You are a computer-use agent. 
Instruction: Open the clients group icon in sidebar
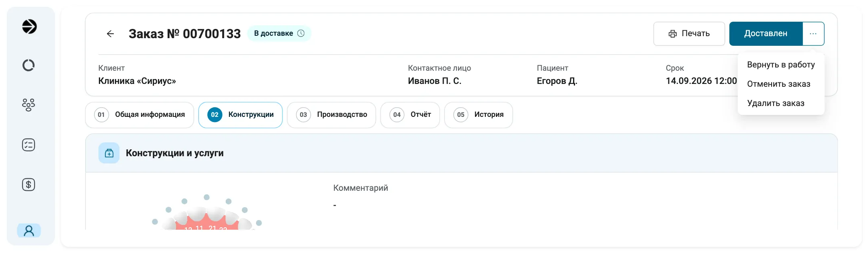click(29, 105)
